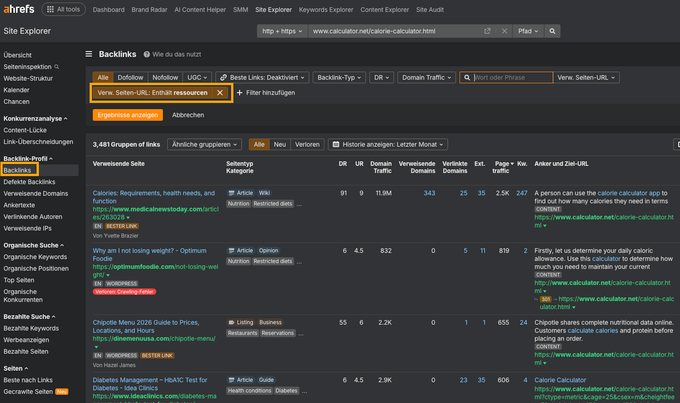Open Verweisende Domains in the sidebar

[x=36, y=193]
